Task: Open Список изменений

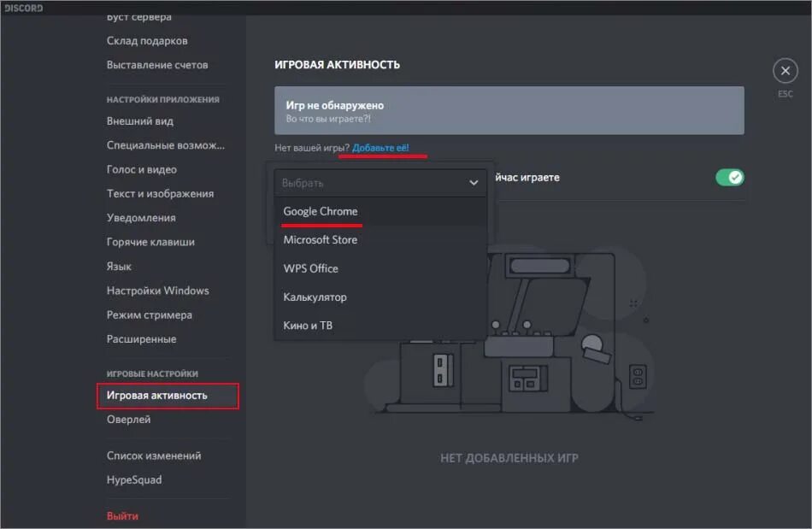Action: (x=154, y=456)
